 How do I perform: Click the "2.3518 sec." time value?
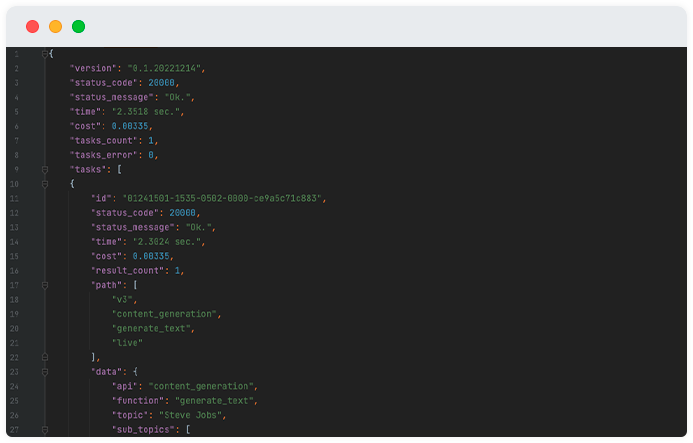[146, 112]
